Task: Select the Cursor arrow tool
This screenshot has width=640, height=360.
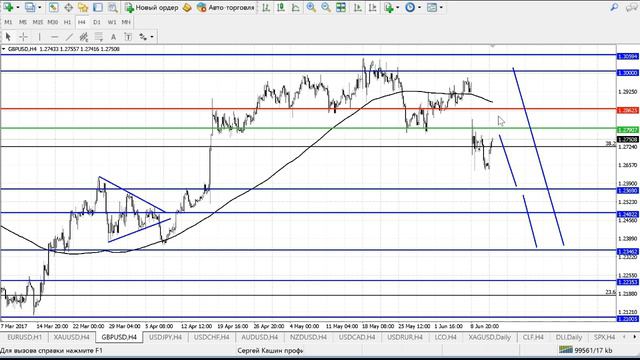Action: click(8, 37)
